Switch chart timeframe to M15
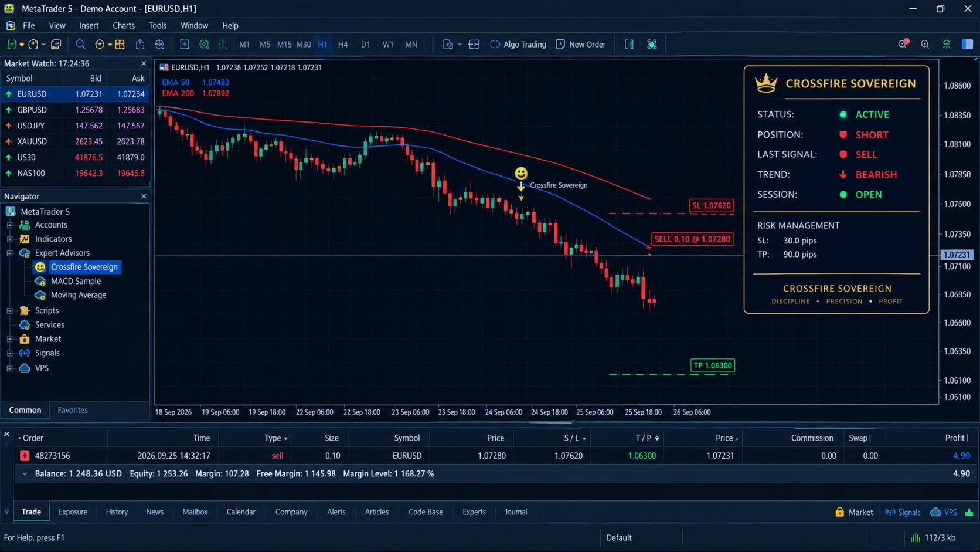The width and height of the screenshot is (980, 552). (x=284, y=45)
